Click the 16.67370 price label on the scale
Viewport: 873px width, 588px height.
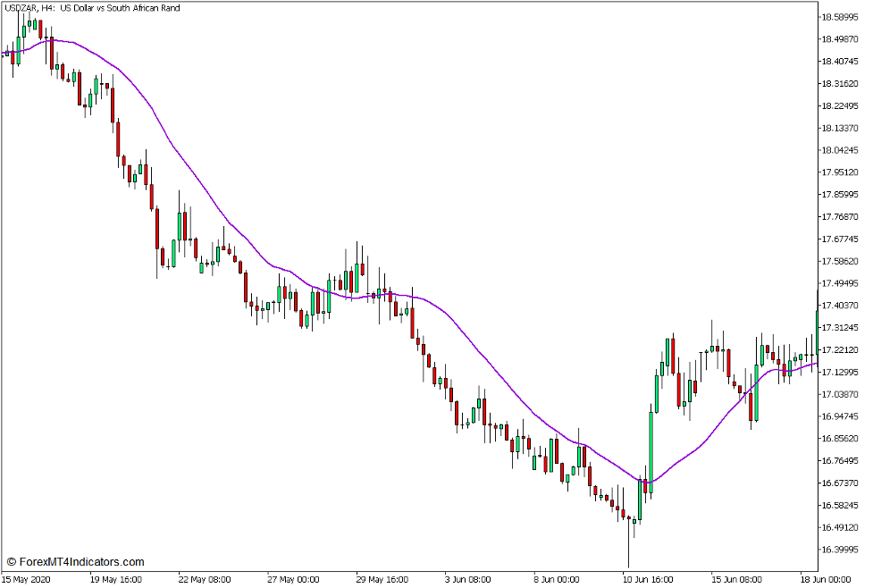840,483
